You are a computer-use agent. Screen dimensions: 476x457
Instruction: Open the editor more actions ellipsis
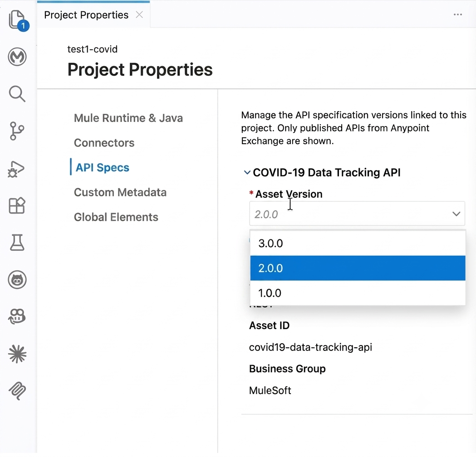(x=458, y=15)
